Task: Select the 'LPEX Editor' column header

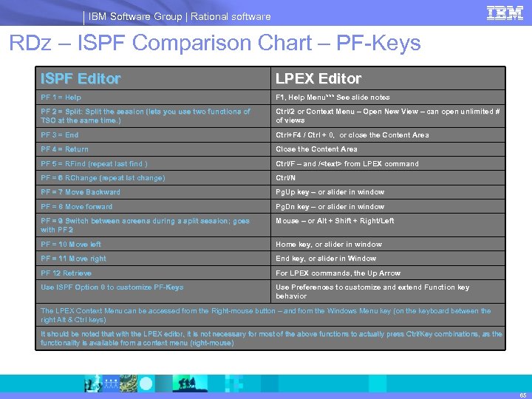Action: (x=388, y=78)
